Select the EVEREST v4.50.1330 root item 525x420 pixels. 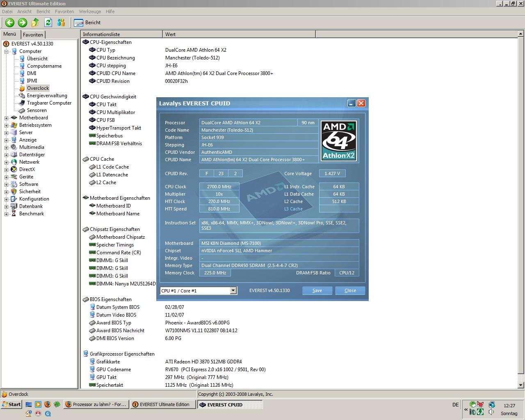32,44
